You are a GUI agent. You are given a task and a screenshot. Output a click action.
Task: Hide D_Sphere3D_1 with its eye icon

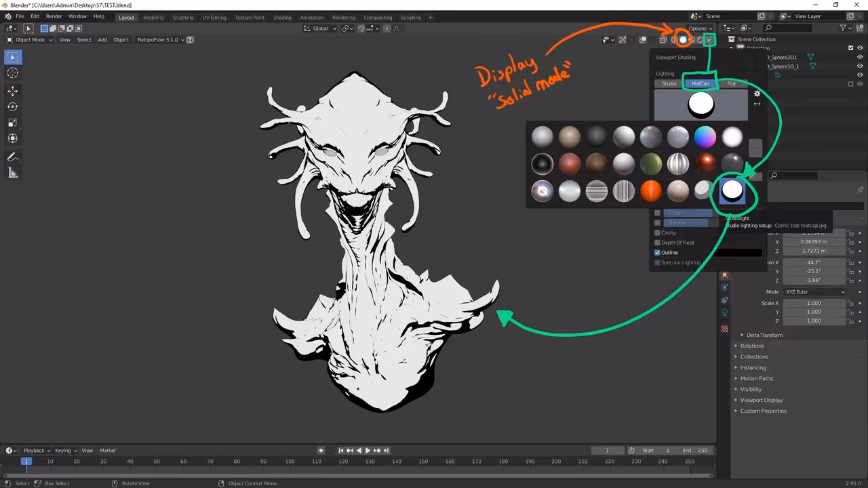pos(861,66)
